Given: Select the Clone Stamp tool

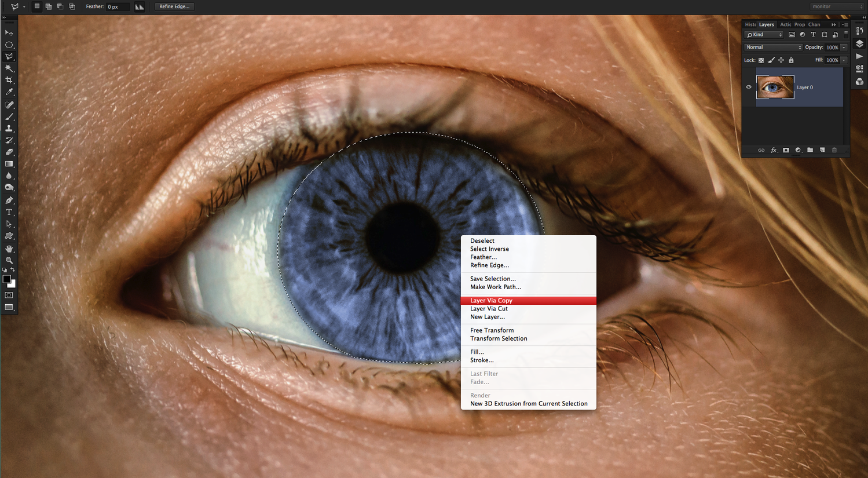Looking at the screenshot, I should pyautogui.click(x=9, y=128).
